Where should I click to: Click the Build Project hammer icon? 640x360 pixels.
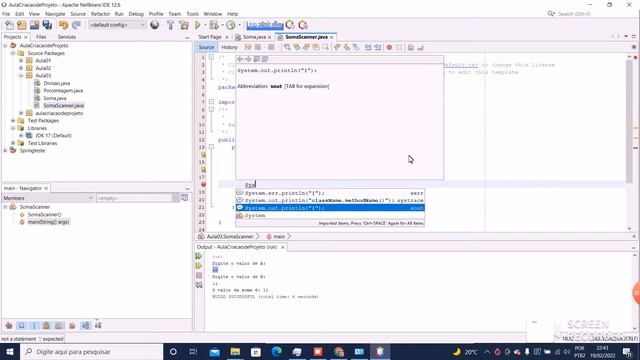click(x=171, y=25)
